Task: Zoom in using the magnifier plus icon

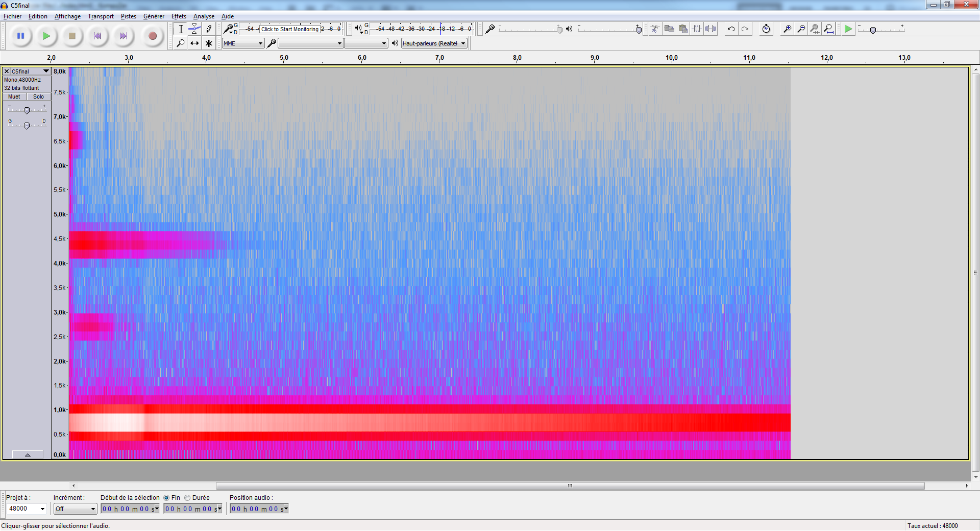Action: [x=787, y=29]
